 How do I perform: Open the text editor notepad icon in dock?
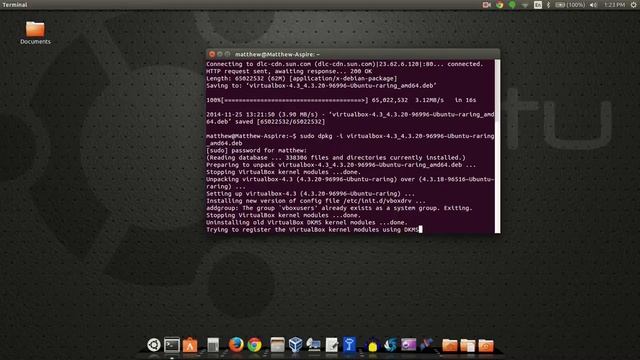[332, 345]
